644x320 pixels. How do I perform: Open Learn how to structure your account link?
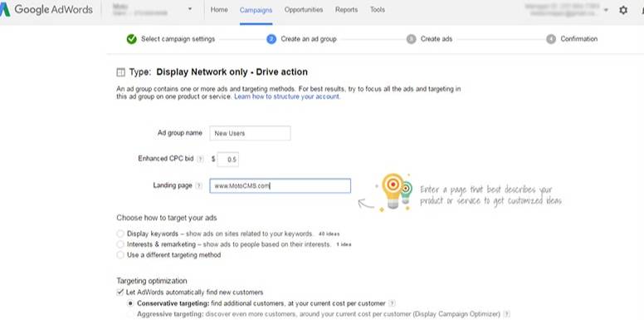(x=287, y=96)
